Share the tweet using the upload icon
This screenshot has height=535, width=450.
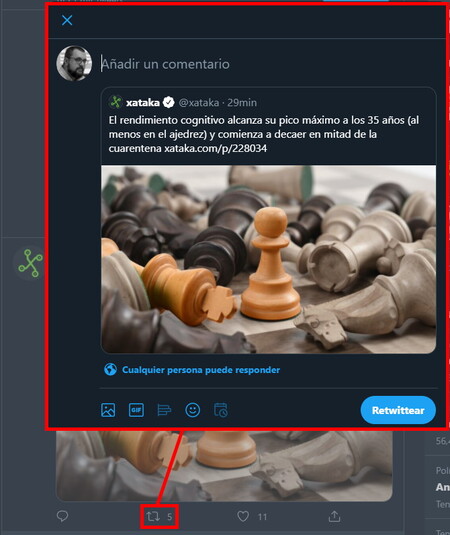[334, 516]
